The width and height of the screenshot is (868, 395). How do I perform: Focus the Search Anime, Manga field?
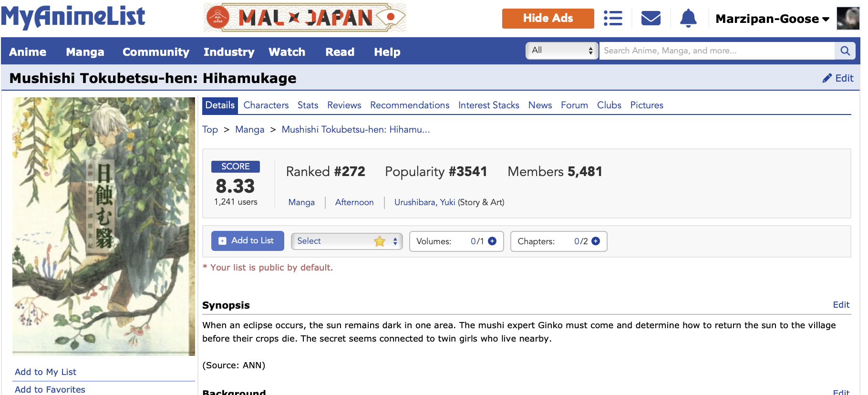coord(717,51)
